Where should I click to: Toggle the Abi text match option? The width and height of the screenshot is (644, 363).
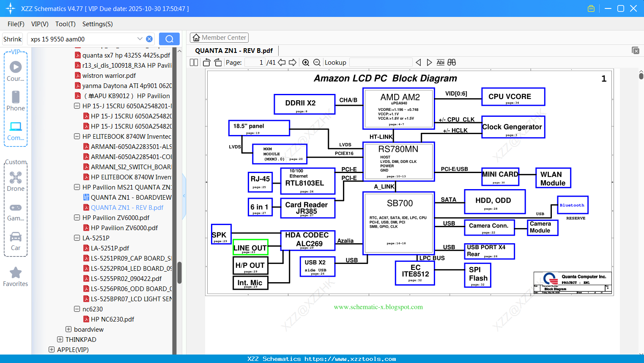(440, 62)
